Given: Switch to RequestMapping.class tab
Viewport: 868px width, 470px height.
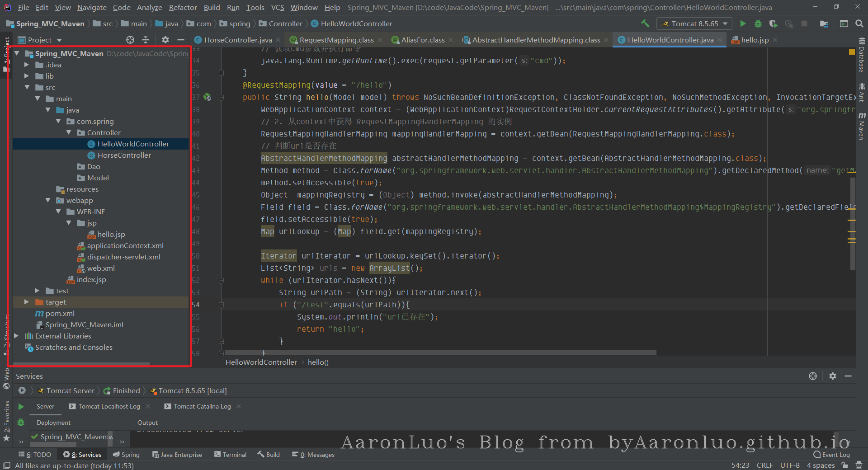Looking at the screenshot, I should [336, 40].
